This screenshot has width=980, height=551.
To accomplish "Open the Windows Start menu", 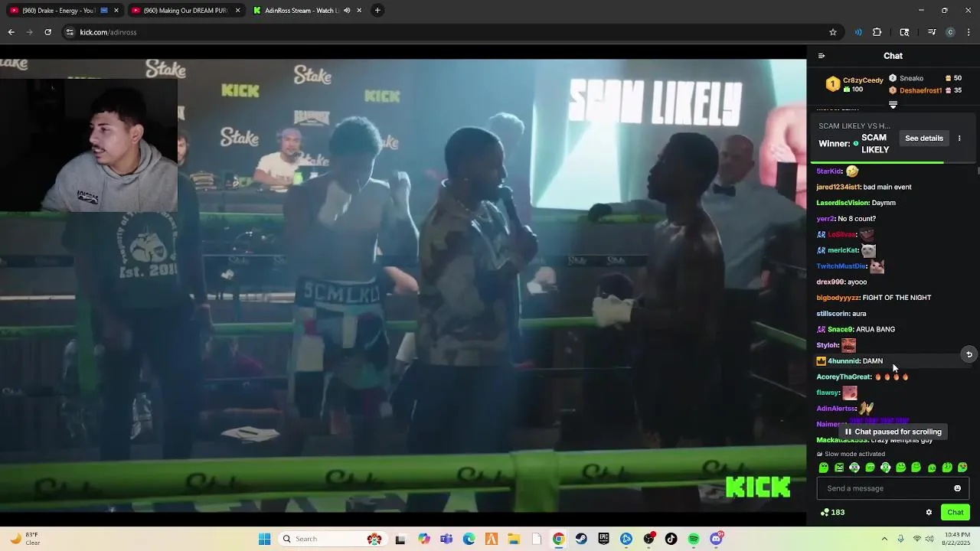I will click(x=264, y=539).
